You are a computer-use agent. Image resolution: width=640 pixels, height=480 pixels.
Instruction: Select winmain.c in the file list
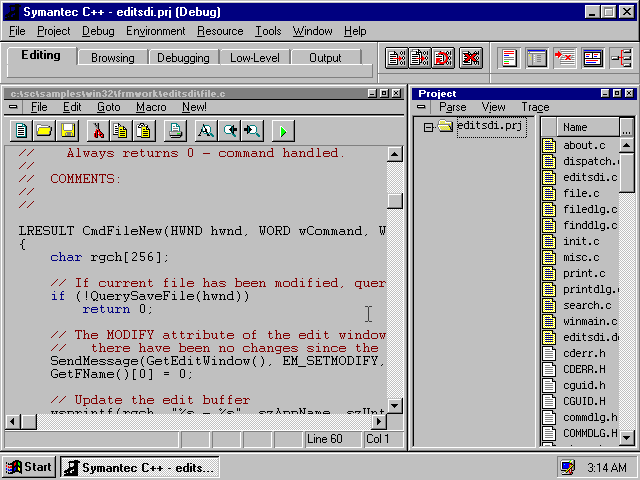tap(590, 321)
